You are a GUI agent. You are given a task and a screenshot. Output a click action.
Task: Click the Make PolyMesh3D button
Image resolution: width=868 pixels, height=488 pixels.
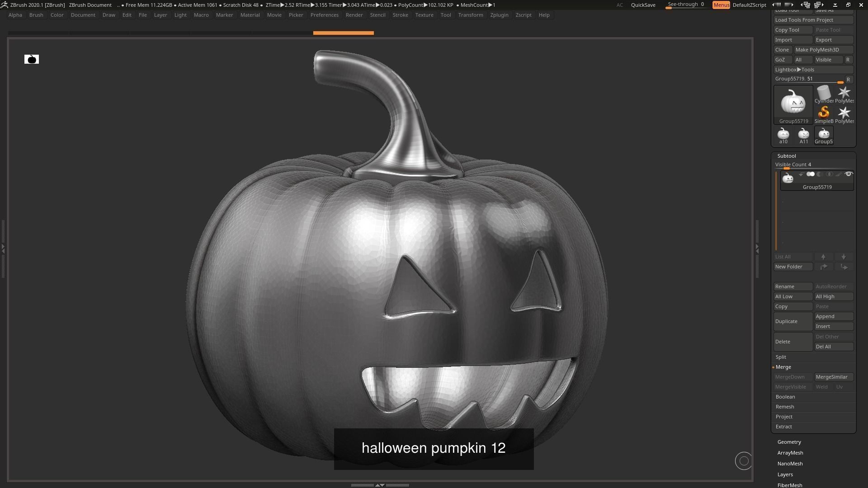click(x=824, y=50)
